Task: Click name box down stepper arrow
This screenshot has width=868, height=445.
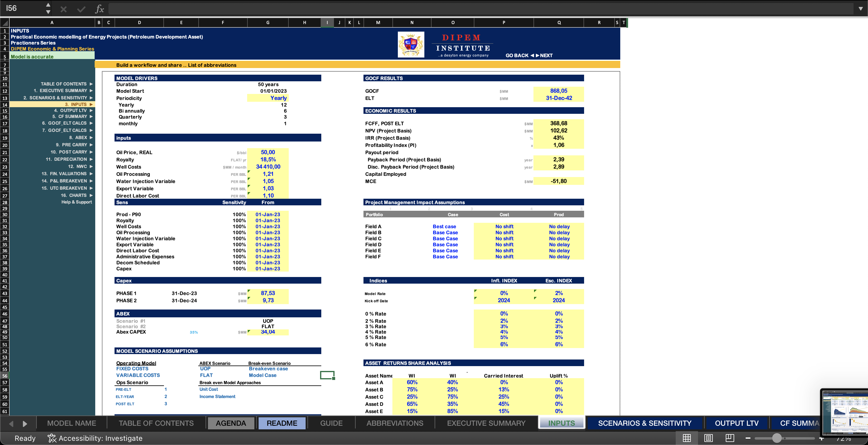Action: (x=48, y=12)
